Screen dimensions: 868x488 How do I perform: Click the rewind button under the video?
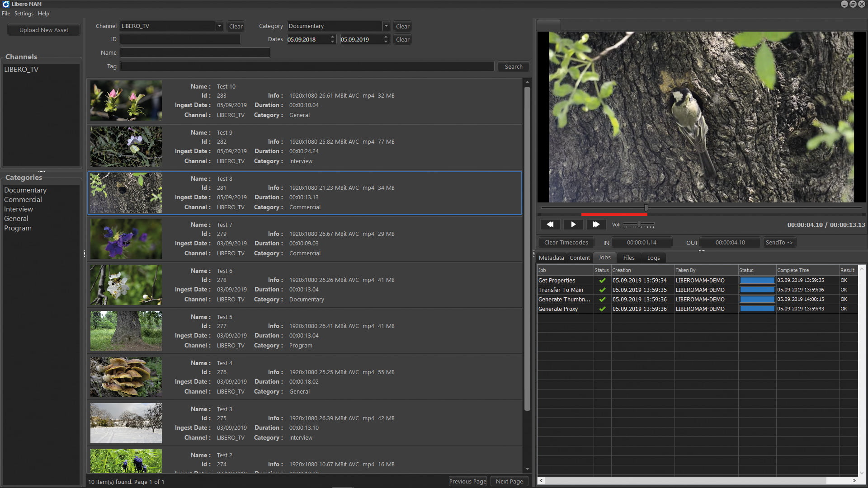pos(550,225)
